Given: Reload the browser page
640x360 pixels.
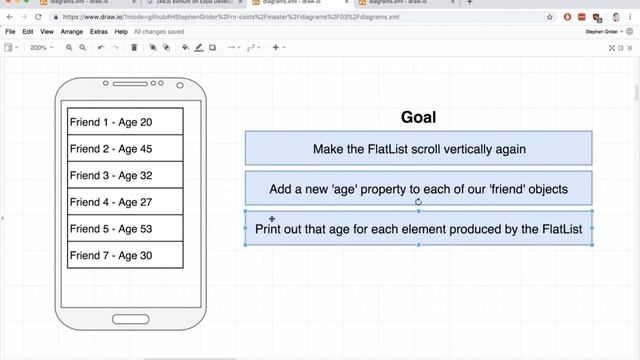Looking at the screenshot, I should click(38, 17).
